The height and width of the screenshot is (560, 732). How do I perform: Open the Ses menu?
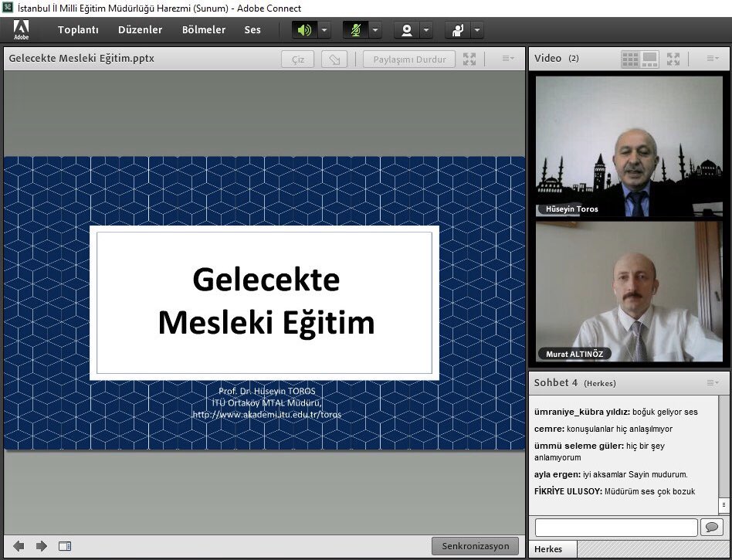[252, 30]
